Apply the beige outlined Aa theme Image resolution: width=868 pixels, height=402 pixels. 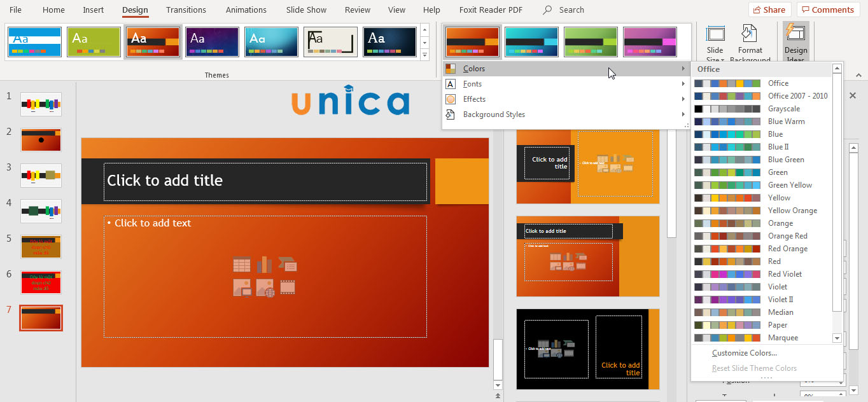pos(331,42)
